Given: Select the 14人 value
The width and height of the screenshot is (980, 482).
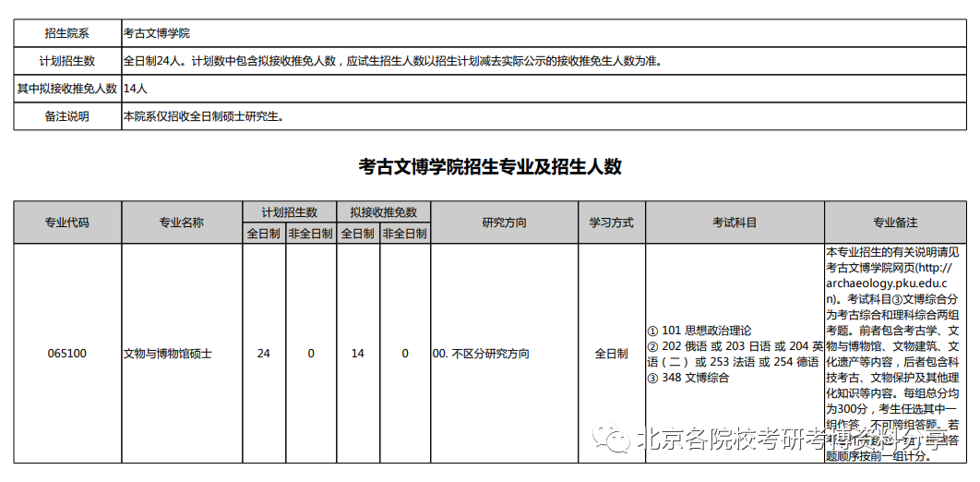Looking at the screenshot, I should pyautogui.click(x=135, y=89).
